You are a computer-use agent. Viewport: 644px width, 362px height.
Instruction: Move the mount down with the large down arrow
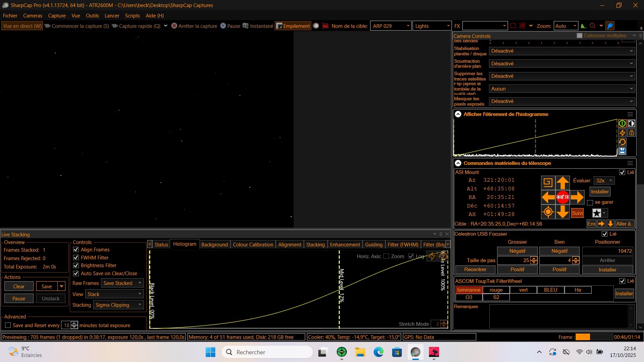562,212
